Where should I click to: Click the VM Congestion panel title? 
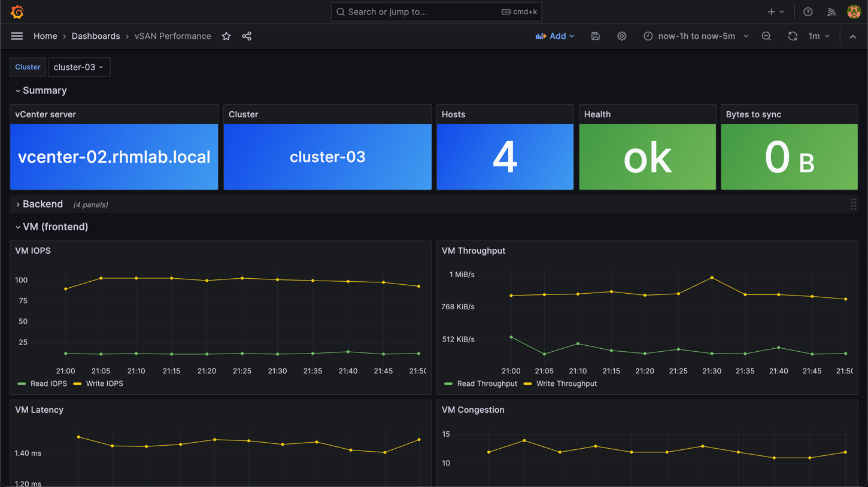473,410
